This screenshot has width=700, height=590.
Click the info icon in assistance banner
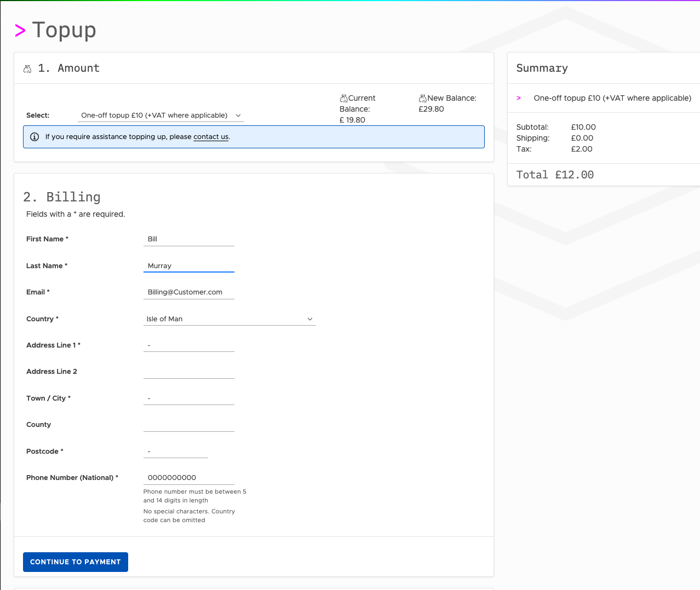pyautogui.click(x=35, y=137)
